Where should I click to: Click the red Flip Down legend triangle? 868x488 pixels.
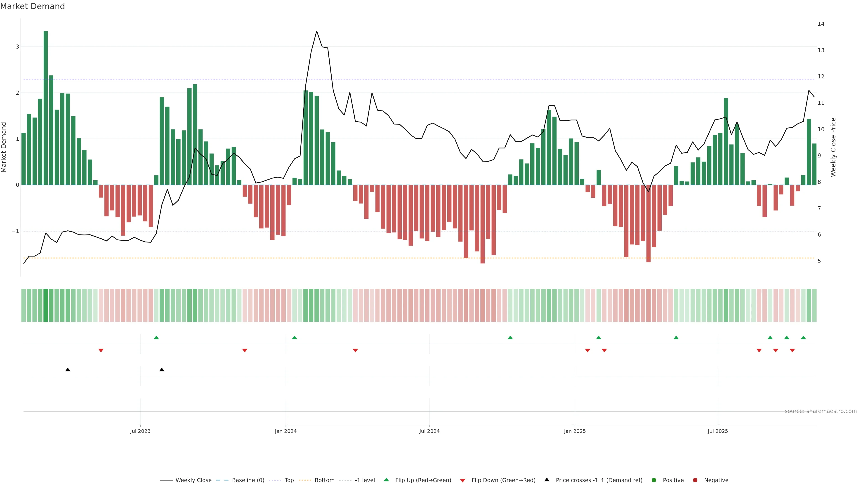pos(463,480)
